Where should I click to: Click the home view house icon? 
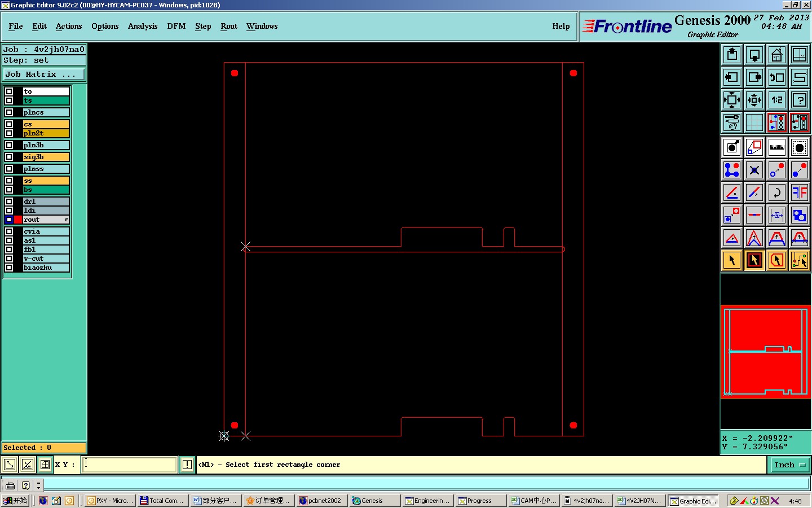click(777, 55)
